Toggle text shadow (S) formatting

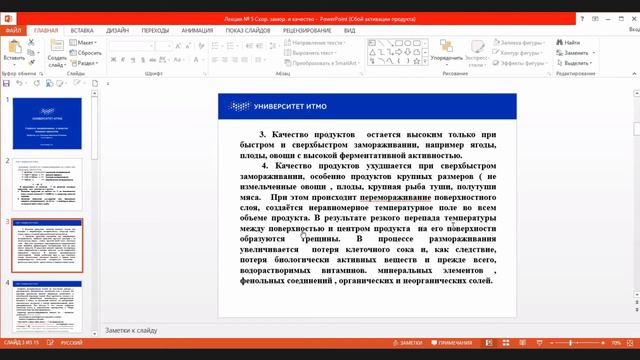point(143,60)
